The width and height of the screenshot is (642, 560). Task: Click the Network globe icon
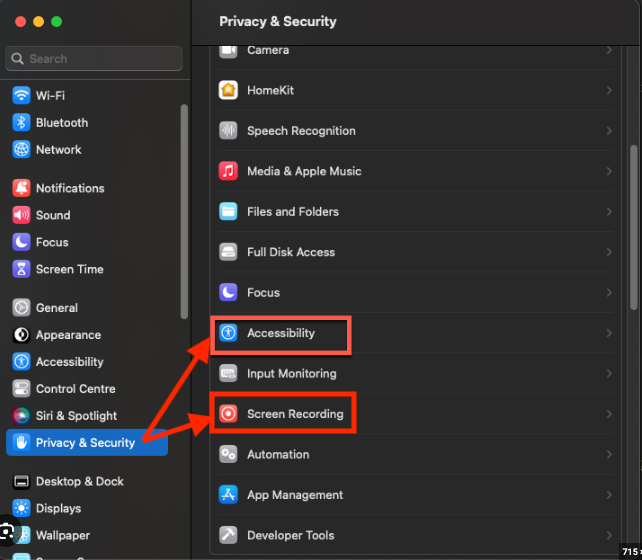21,149
